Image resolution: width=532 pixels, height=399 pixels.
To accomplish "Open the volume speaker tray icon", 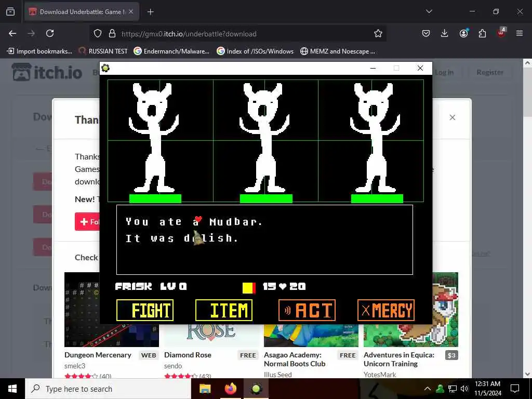I will click(x=464, y=389).
